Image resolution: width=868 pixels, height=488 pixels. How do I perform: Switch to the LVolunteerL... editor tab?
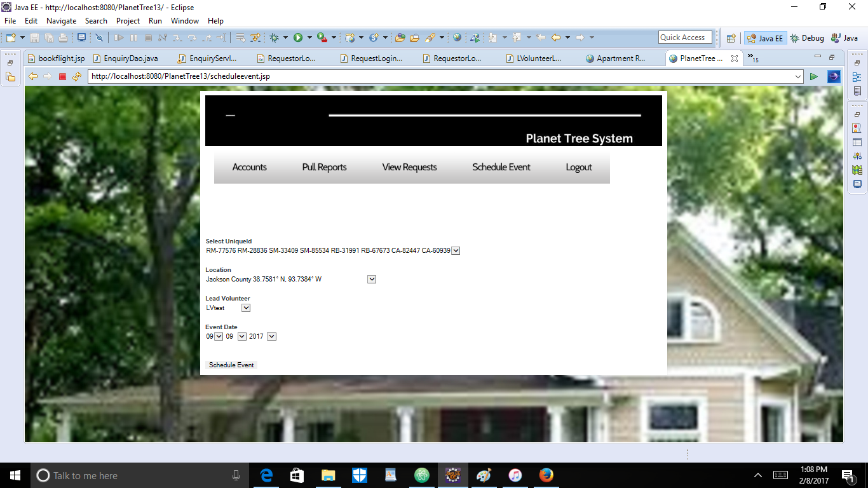click(x=533, y=58)
